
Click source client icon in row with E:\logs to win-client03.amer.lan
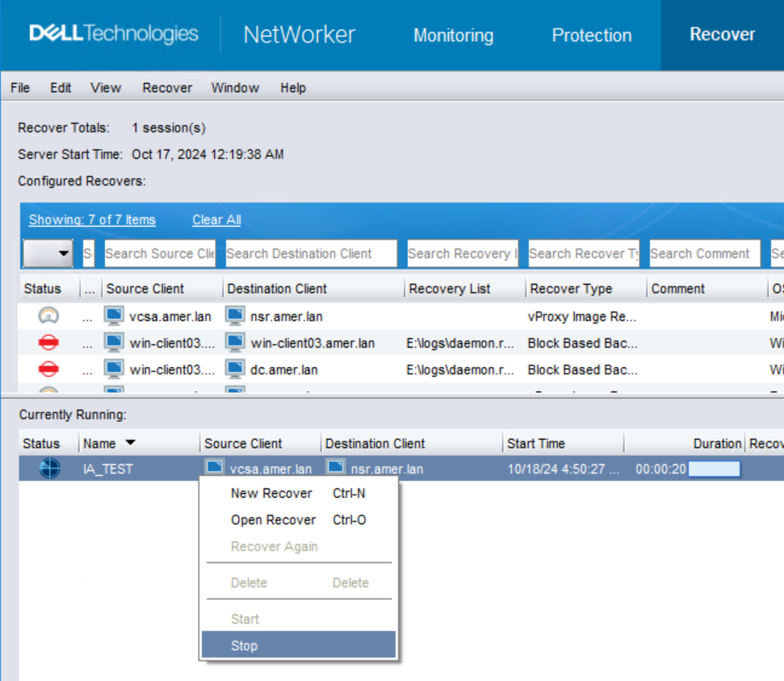coord(114,343)
